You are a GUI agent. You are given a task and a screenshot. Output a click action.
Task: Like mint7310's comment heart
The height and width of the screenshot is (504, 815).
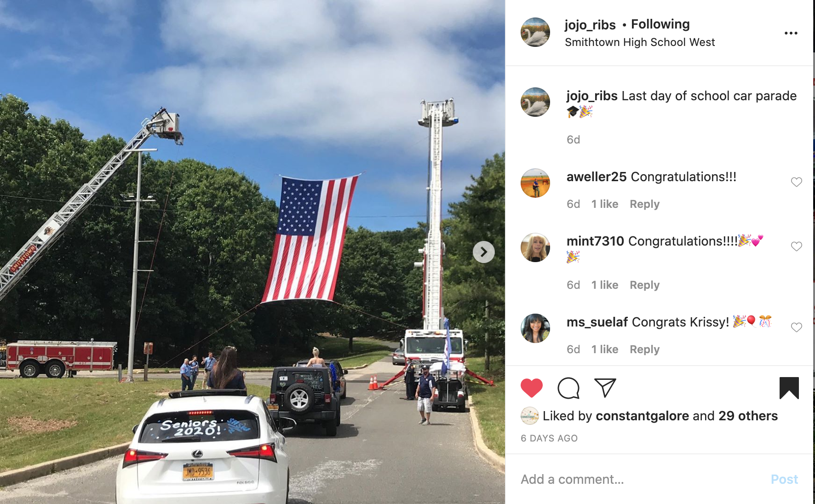pyautogui.click(x=797, y=246)
